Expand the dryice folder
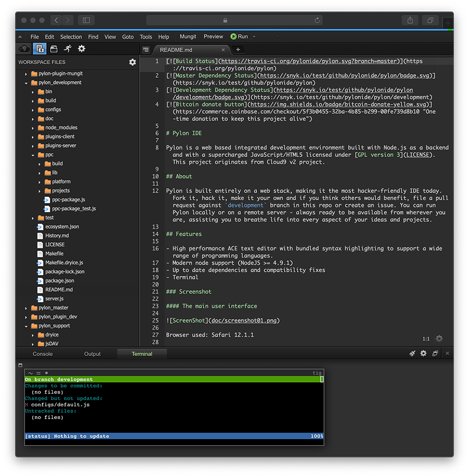Screen dimensions: 469x476 pos(33,335)
